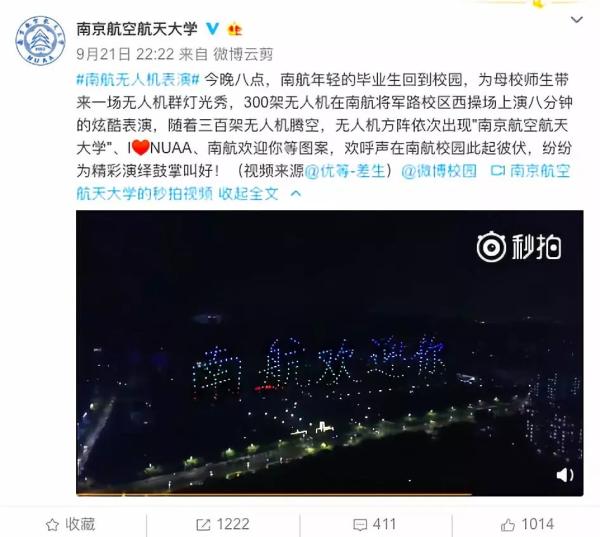The width and height of the screenshot is (600, 537).
Task: Open the 南京航空航天大学 account name
Action: (137, 29)
